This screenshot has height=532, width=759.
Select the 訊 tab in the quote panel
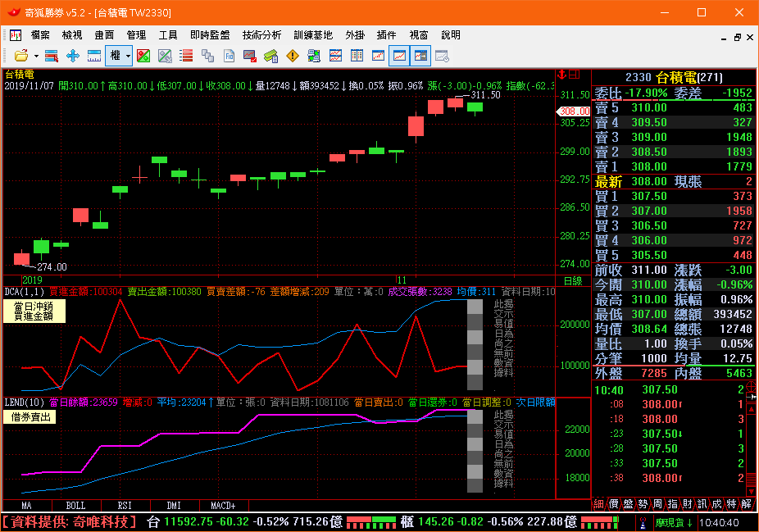click(x=702, y=504)
